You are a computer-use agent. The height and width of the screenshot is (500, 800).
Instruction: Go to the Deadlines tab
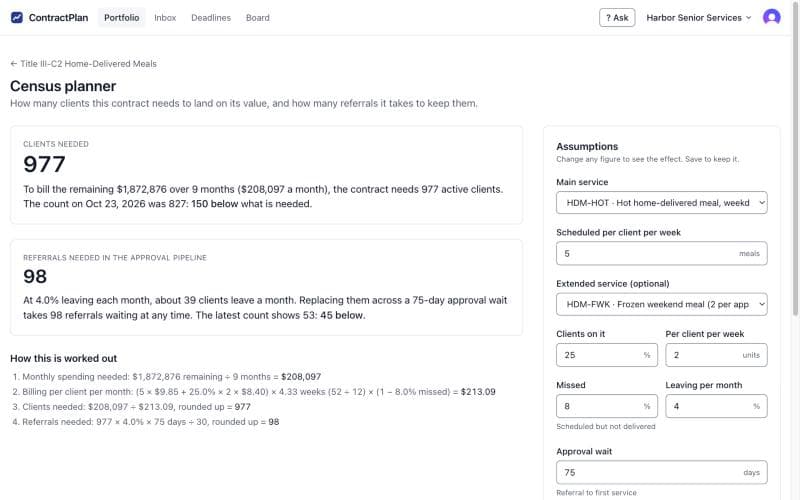pyautogui.click(x=211, y=17)
